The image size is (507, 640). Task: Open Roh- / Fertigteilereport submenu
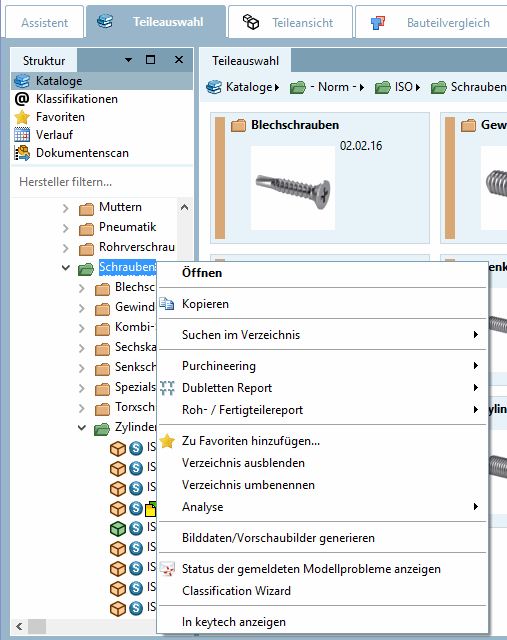[x=322, y=410]
